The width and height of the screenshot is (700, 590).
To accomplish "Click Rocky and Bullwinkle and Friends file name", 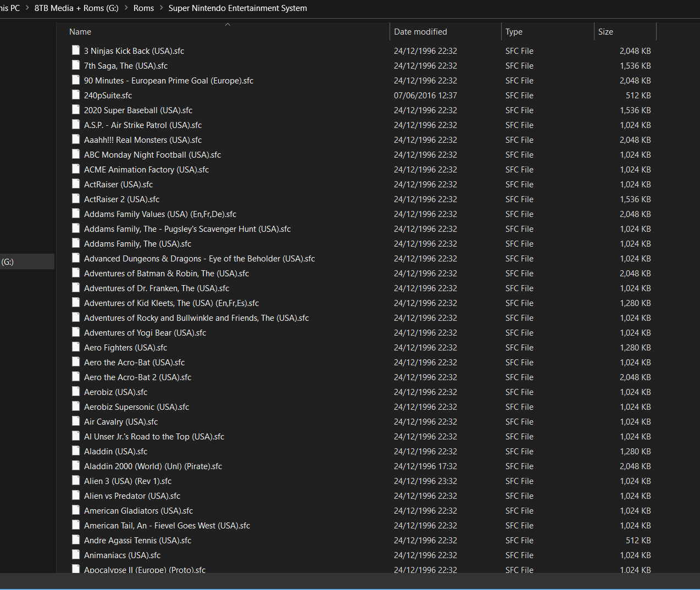I will pyautogui.click(x=197, y=318).
